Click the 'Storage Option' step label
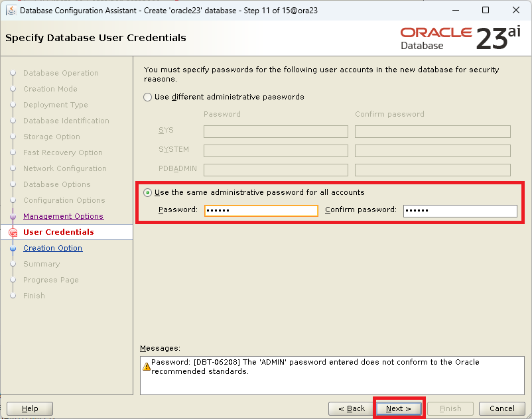The width and height of the screenshot is (532, 419). click(x=52, y=137)
